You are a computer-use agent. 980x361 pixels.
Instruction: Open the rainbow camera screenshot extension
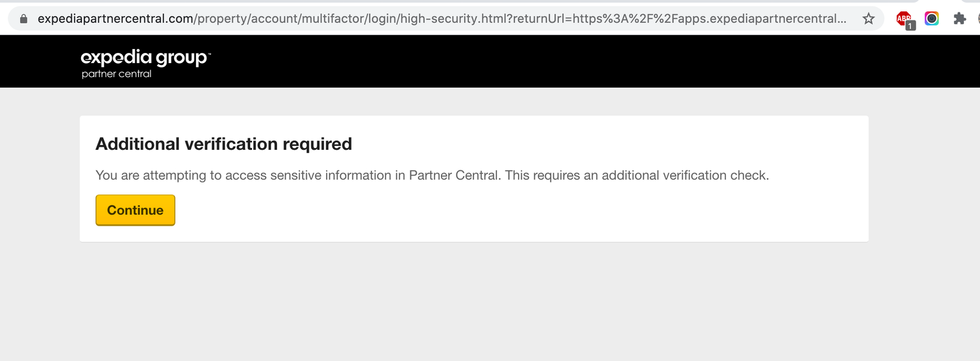pyautogui.click(x=932, y=19)
